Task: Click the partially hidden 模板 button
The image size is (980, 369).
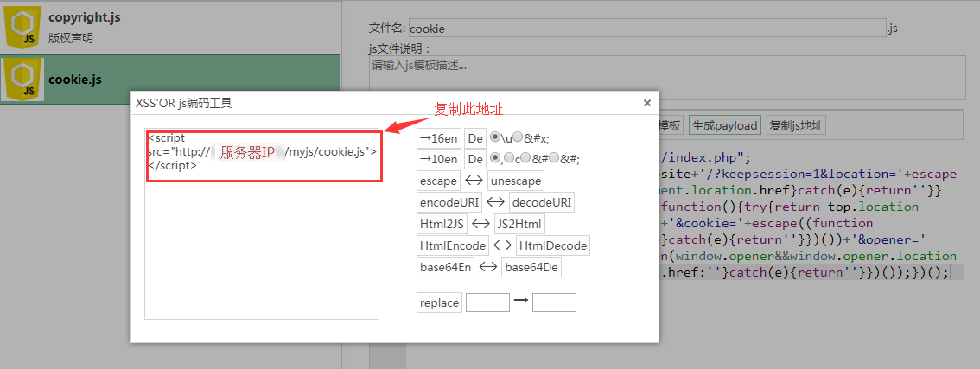Action: (671, 125)
